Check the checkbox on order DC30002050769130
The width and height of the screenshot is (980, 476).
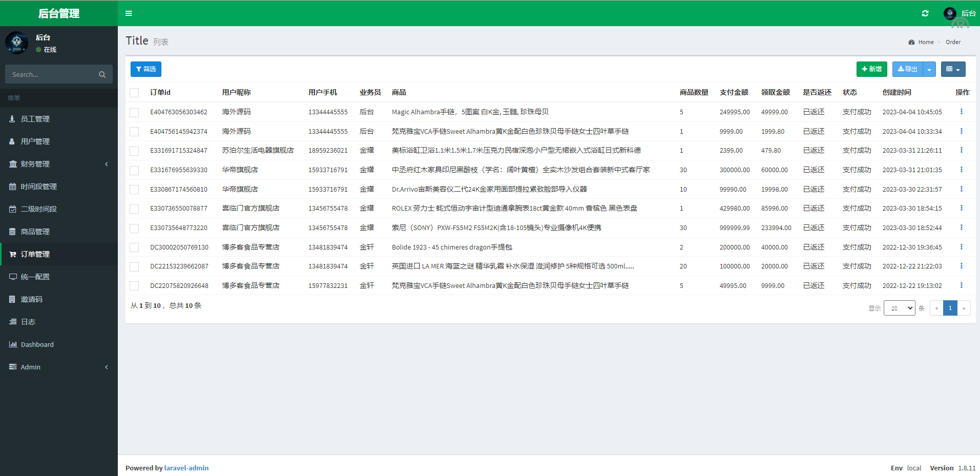click(134, 247)
